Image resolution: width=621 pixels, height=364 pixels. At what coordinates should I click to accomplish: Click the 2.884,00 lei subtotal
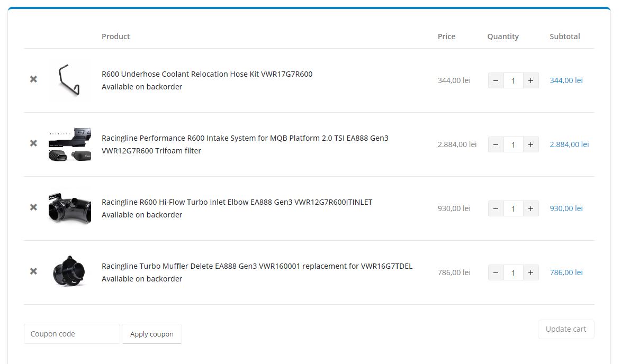[569, 144]
